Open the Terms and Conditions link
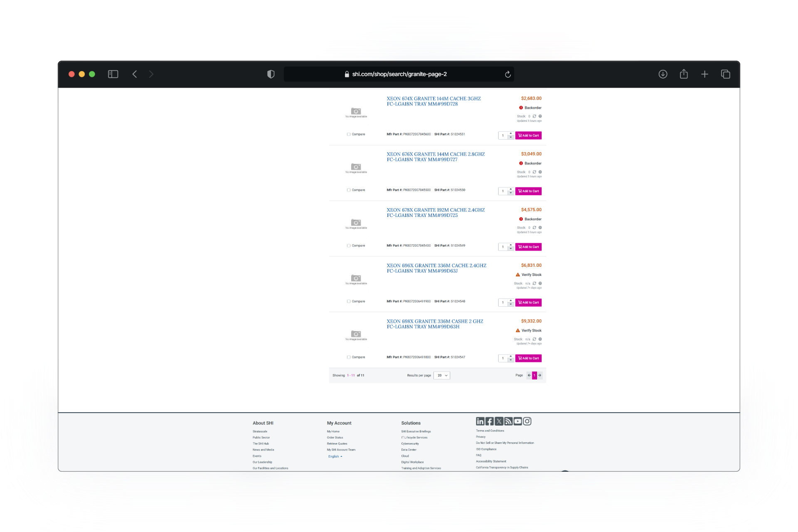Screen dimensions: 798x532 490,431
